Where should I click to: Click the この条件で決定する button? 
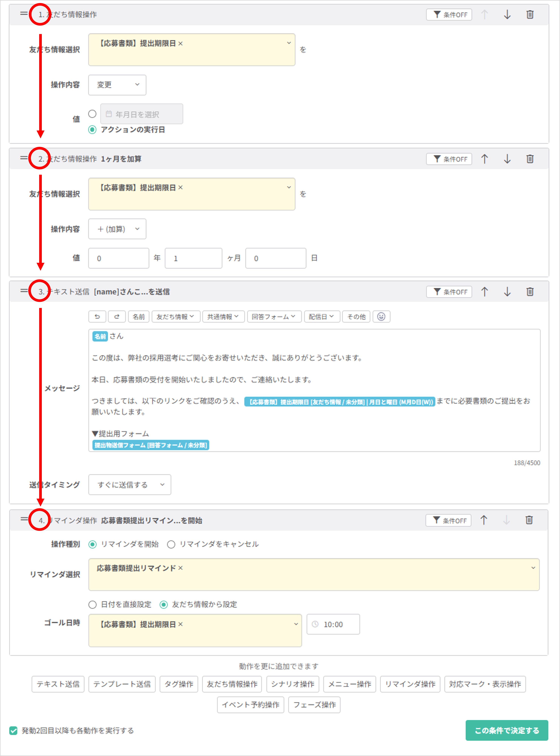click(x=507, y=730)
